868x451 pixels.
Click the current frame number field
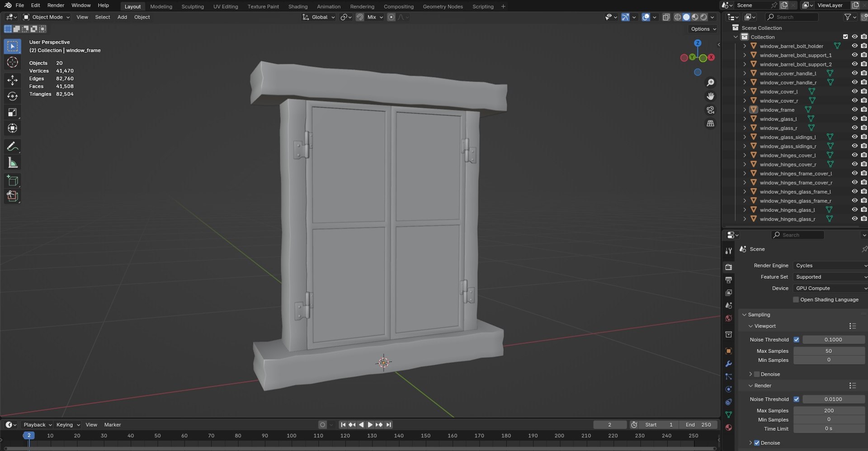pyautogui.click(x=610, y=425)
